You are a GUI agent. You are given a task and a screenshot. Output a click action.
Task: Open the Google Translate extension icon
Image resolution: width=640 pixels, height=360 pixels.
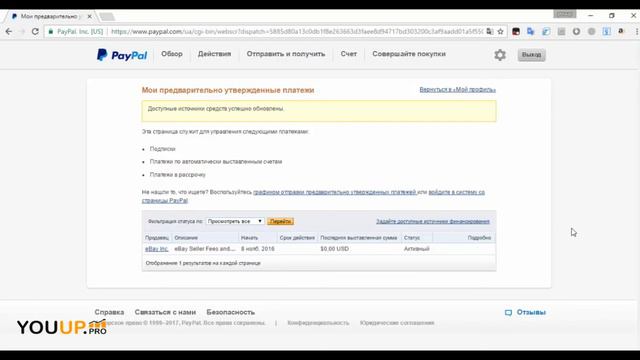click(x=531, y=31)
